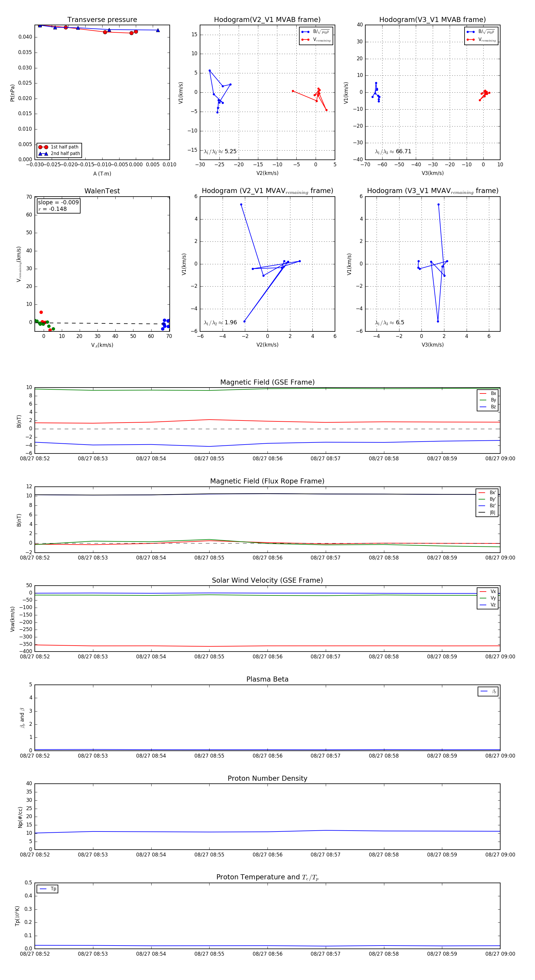
Task: Click the blue triangle marker of '2nd half path' legend
Action: point(43,154)
